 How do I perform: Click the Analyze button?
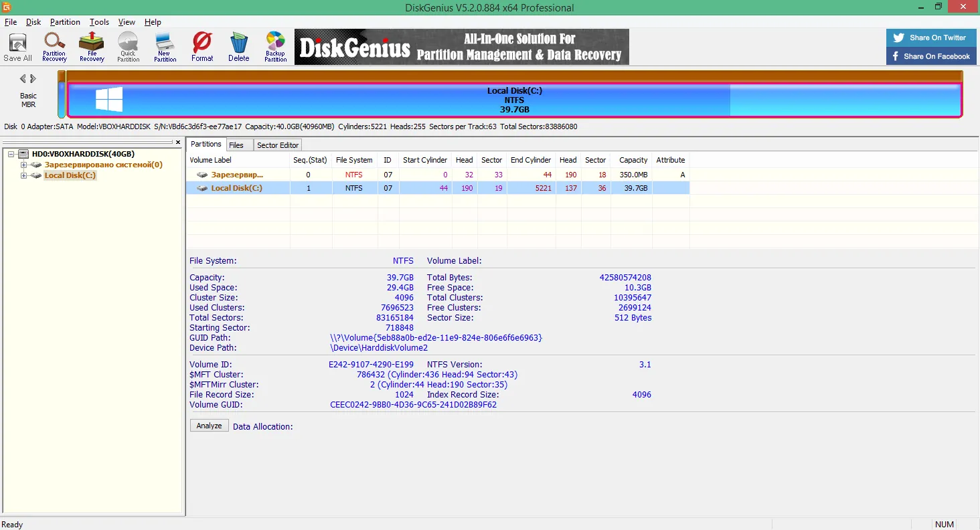[x=210, y=426]
